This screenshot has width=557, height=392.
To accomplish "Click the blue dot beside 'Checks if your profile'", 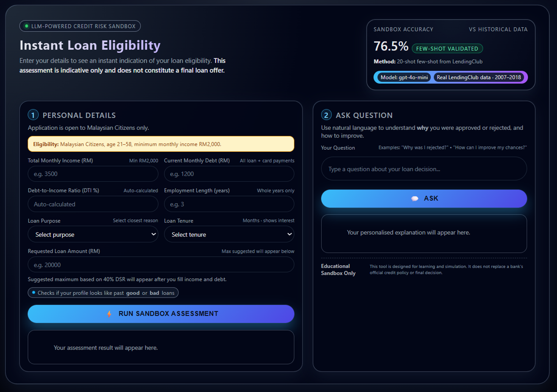I will (34, 292).
